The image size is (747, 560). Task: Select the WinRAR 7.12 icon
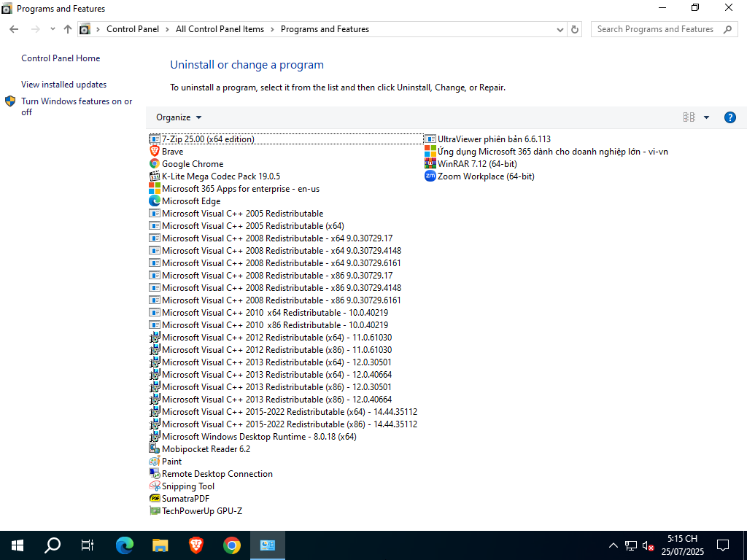point(430,164)
